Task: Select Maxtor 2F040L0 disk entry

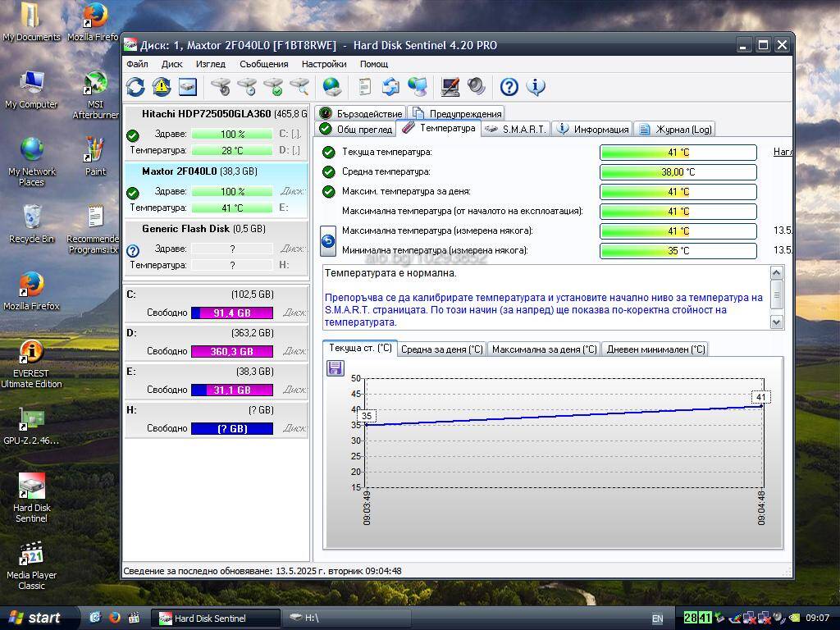Action: pos(216,190)
